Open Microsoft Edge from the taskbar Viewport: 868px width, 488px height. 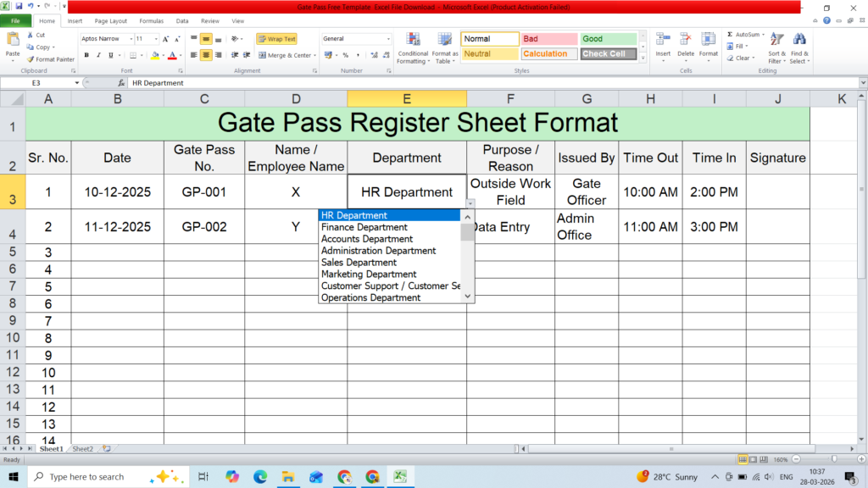tap(259, 476)
